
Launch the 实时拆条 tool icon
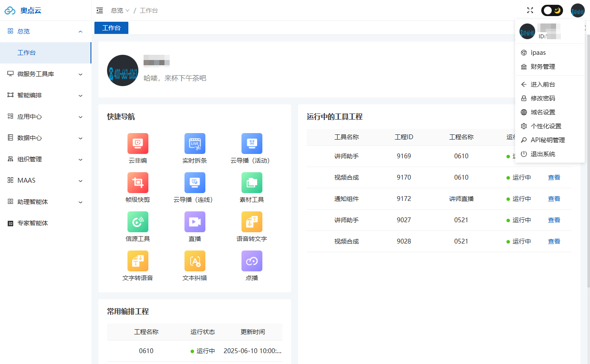(x=194, y=144)
